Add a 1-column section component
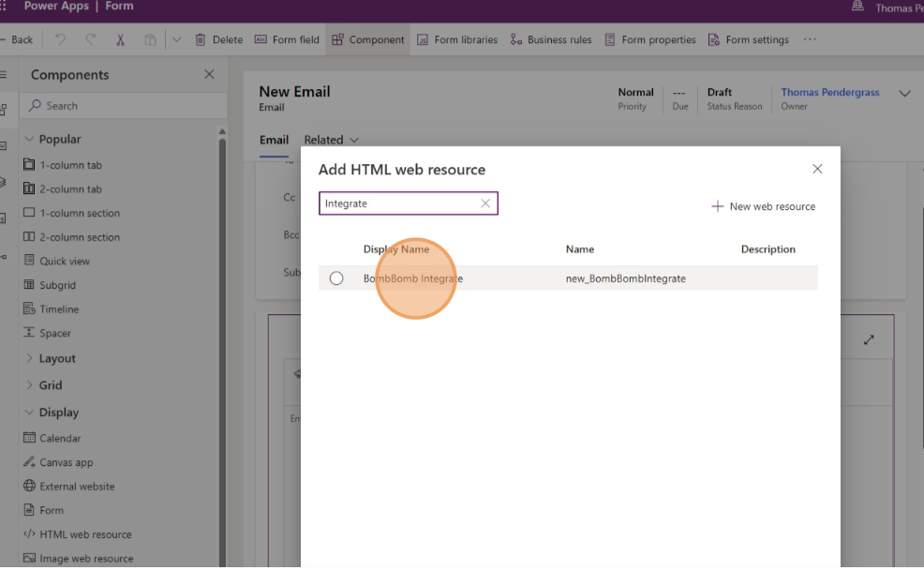Viewport: 924px width, 570px height. point(71,213)
